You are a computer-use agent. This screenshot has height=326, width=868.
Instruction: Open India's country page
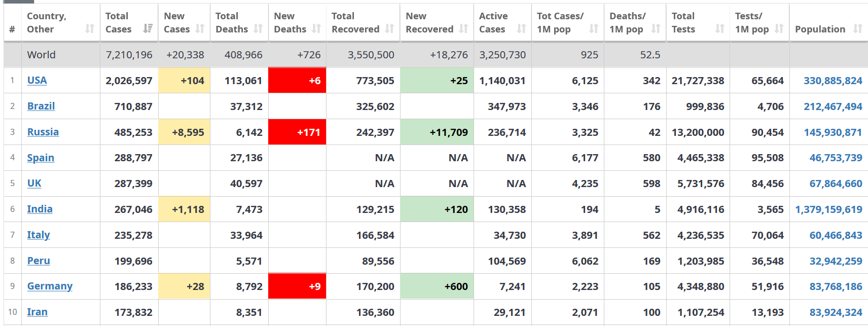click(x=40, y=209)
